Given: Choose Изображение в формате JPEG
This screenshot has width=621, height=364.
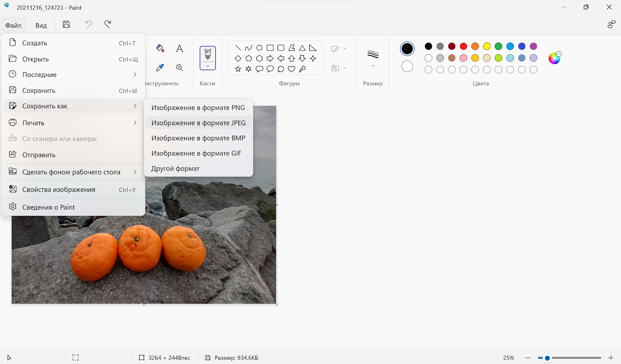Looking at the screenshot, I should 198,123.
